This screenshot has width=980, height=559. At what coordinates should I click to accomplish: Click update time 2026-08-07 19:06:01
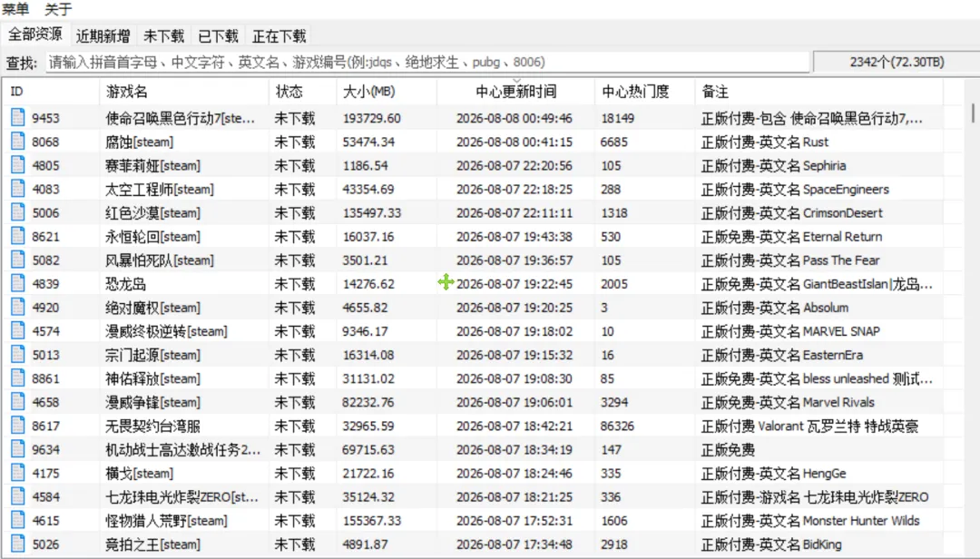pyautogui.click(x=514, y=403)
